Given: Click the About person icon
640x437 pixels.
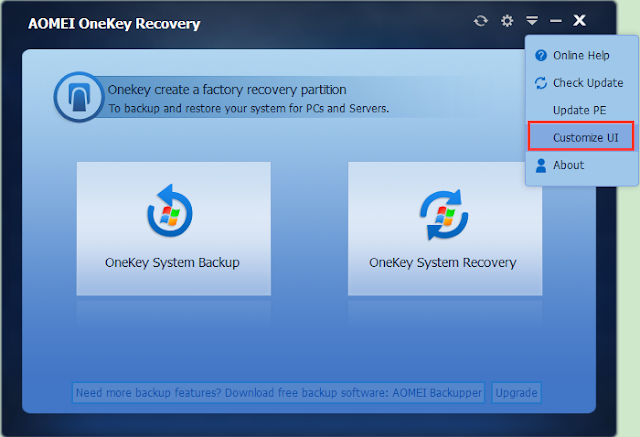Looking at the screenshot, I should [x=541, y=165].
